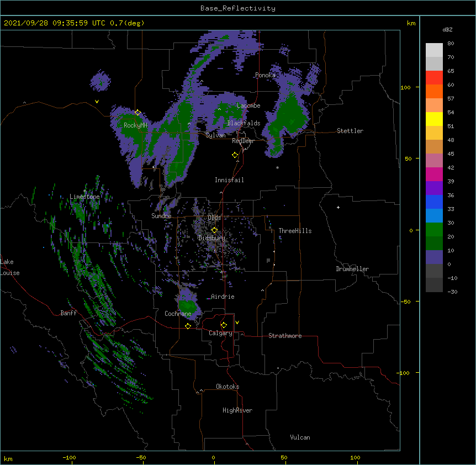The height and width of the screenshot is (465, 476).
Task: Click the Lacombe city label
Action: (x=248, y=105)
